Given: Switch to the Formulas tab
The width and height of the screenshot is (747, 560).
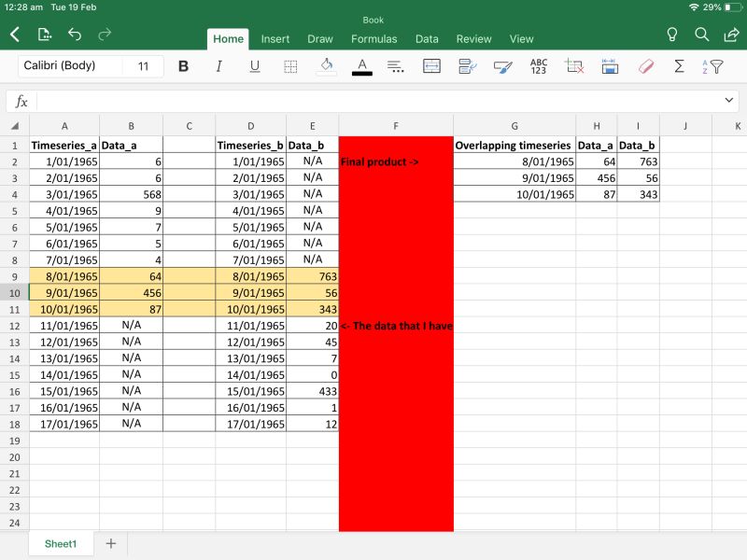Looking at the screenshot, I should pos(373,39).
